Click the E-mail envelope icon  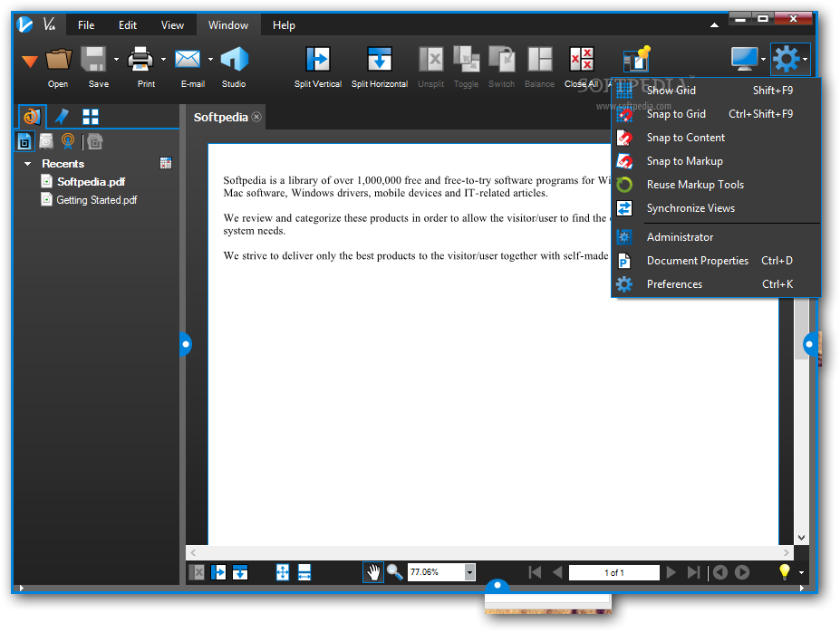click(x=188, y=59)
